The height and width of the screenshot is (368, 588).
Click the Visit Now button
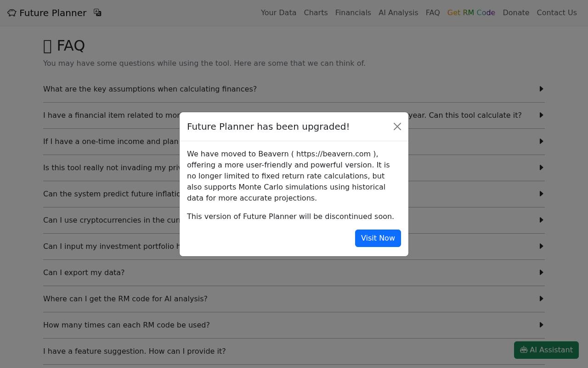pos(378,238)
